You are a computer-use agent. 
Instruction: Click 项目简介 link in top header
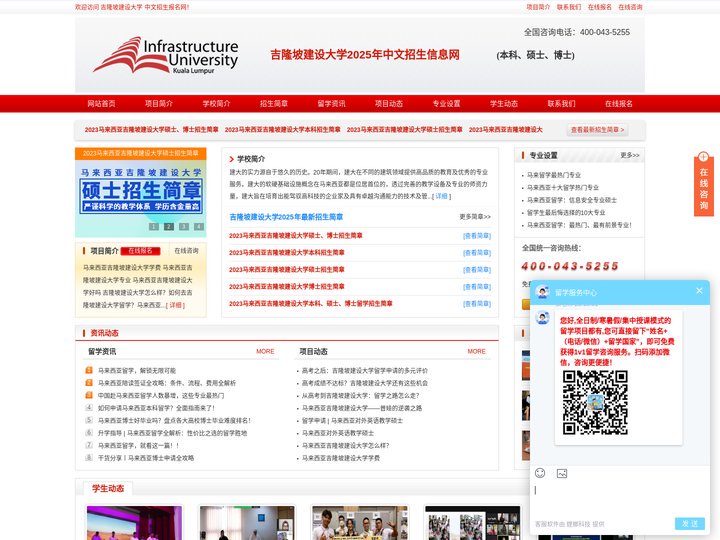(538, 7)
